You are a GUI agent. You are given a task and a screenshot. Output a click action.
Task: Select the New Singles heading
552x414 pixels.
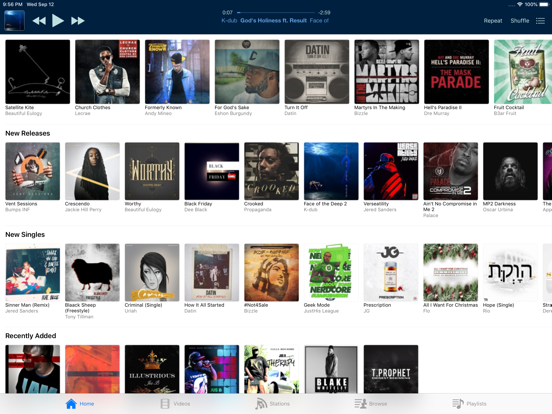(25, 234)
